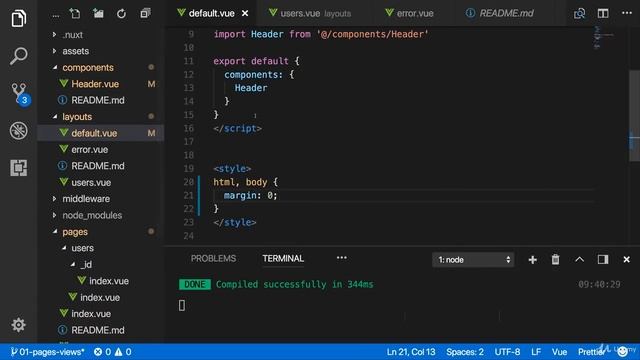The image size is (640, 360).
Task: Open changes for the current editor file
Action: pos(579,13)
